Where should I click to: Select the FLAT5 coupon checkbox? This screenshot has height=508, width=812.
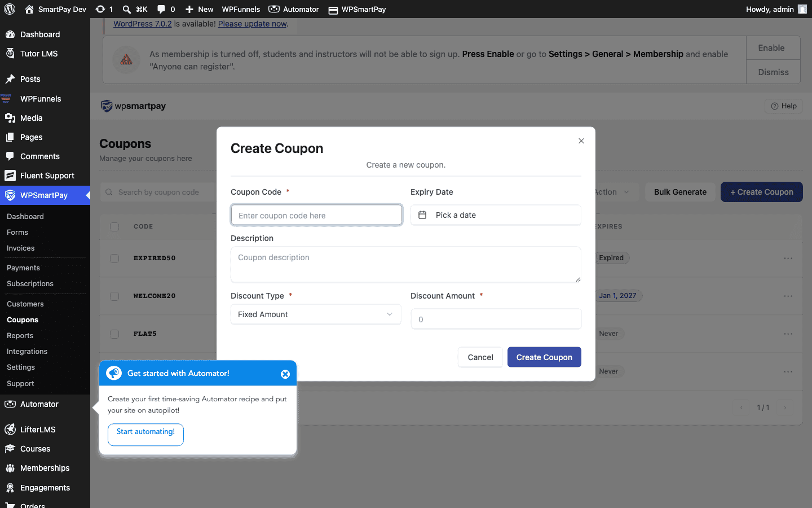pyautogui.click(x=114, y=334)
